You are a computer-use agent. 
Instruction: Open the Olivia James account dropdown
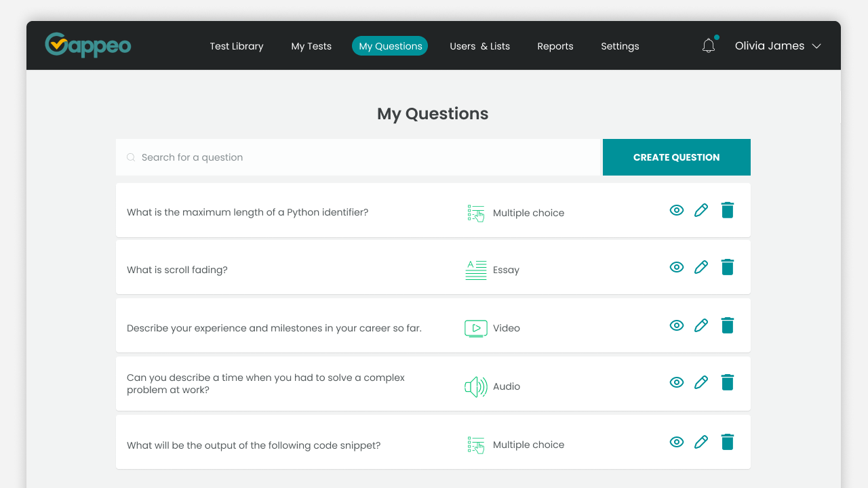click(777, 45)
